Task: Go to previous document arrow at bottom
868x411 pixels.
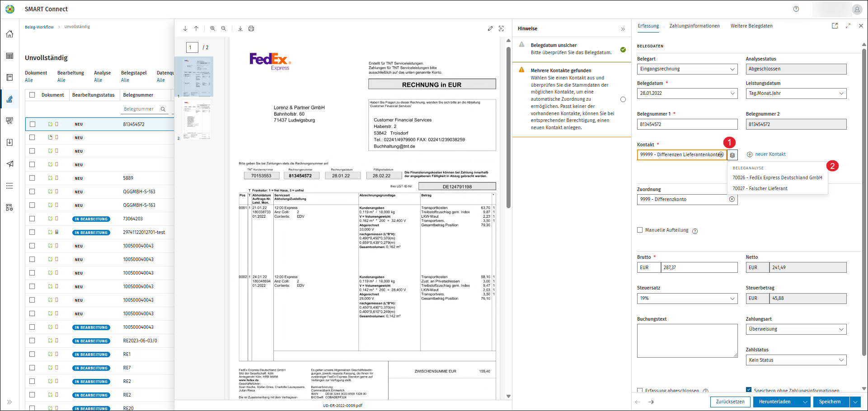Action: coord(638,402)
